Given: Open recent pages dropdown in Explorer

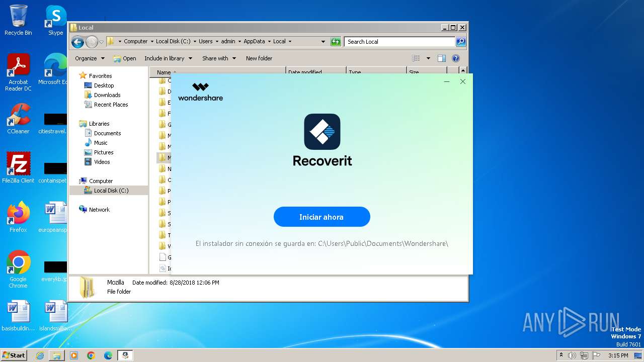Looking at the screenshot, I should (x=101, y=42).
